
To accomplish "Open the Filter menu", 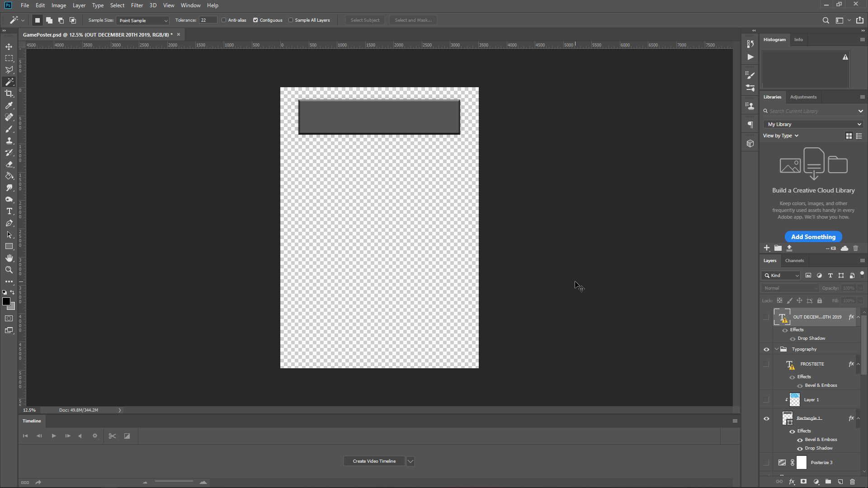I will click(137, 5).
